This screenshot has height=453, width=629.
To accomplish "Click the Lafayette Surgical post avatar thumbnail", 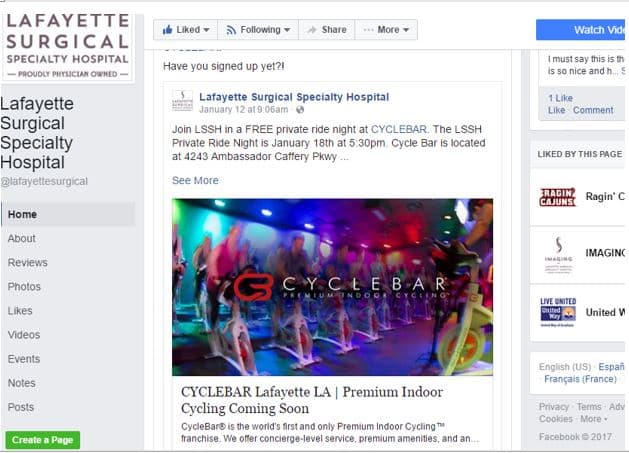I will tap(183, 101).
